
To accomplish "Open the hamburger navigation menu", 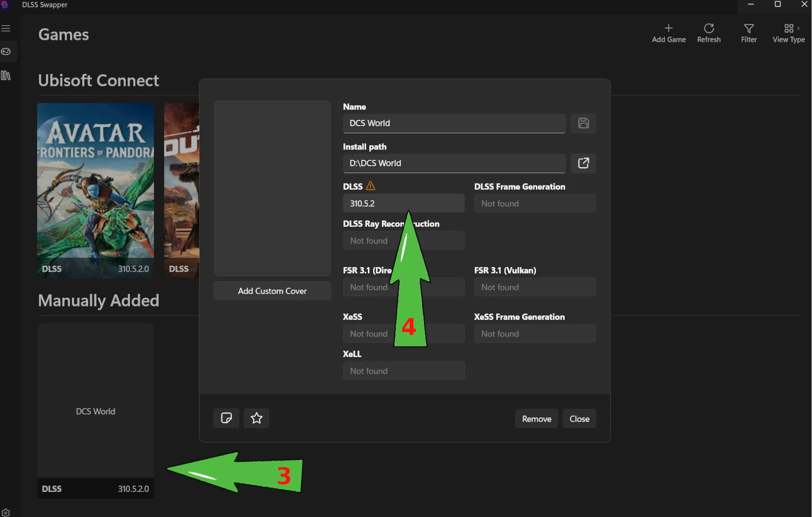I will 6,29.
